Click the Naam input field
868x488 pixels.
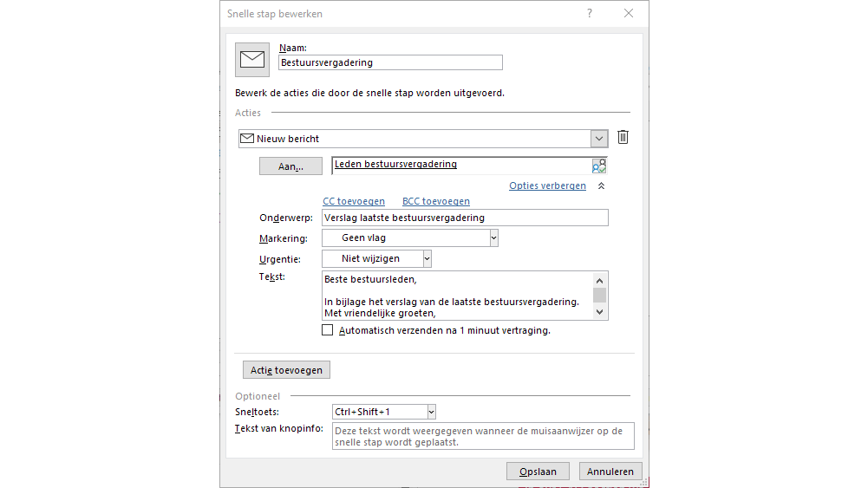390,62
